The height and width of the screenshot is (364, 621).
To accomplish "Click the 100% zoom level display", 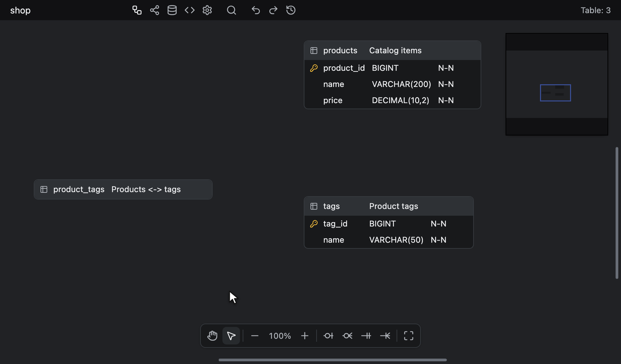I will pos(280,336).
